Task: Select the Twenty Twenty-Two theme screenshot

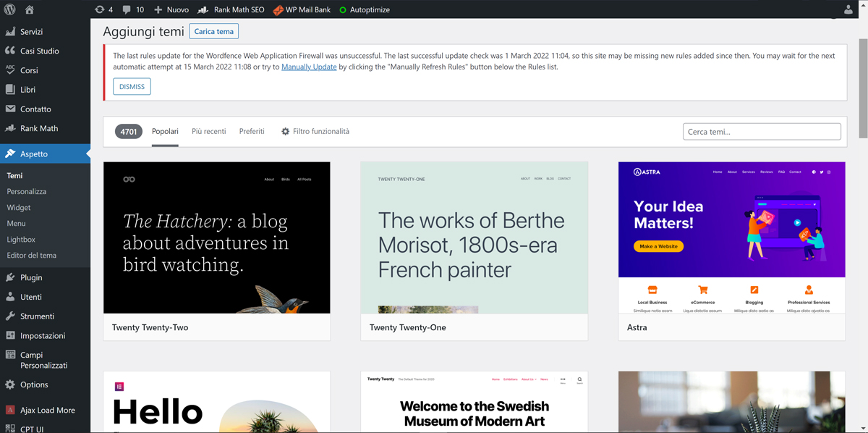Action: [x=217, y=237]
